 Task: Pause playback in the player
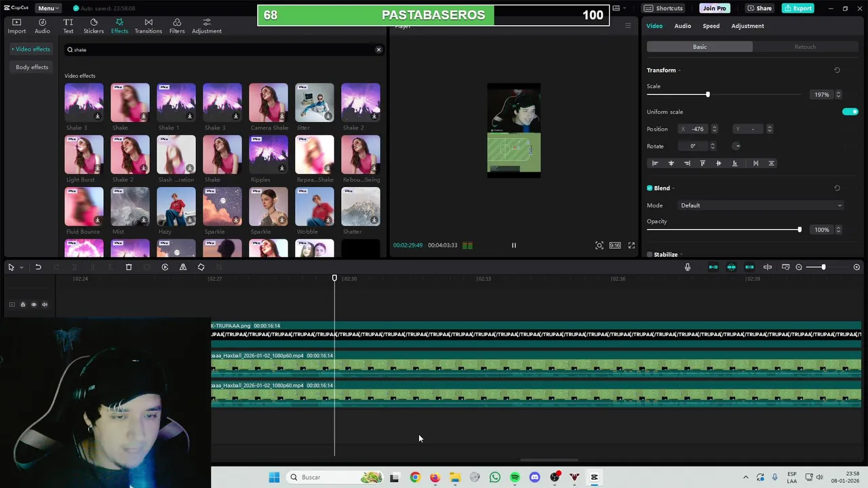(x=513, y=245)
